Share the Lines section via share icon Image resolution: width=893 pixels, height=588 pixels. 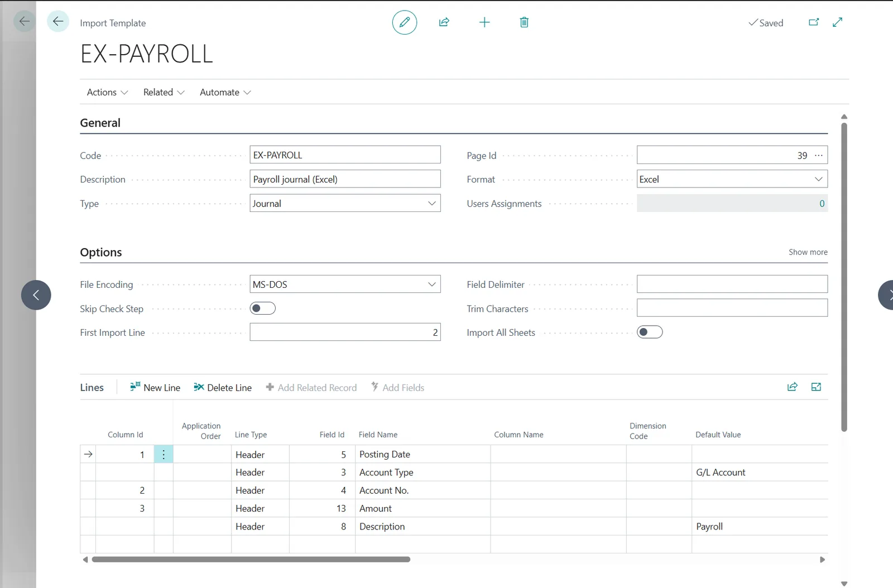(793, 387)
